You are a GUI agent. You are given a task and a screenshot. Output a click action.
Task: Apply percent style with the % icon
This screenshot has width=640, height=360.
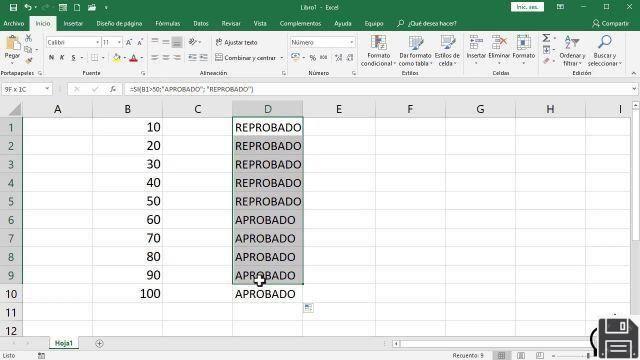pyautogui.click(x=313, y=58)
